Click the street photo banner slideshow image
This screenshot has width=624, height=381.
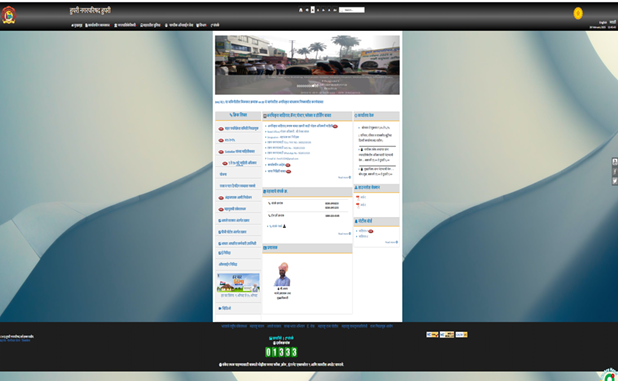(x=307, y=65)
